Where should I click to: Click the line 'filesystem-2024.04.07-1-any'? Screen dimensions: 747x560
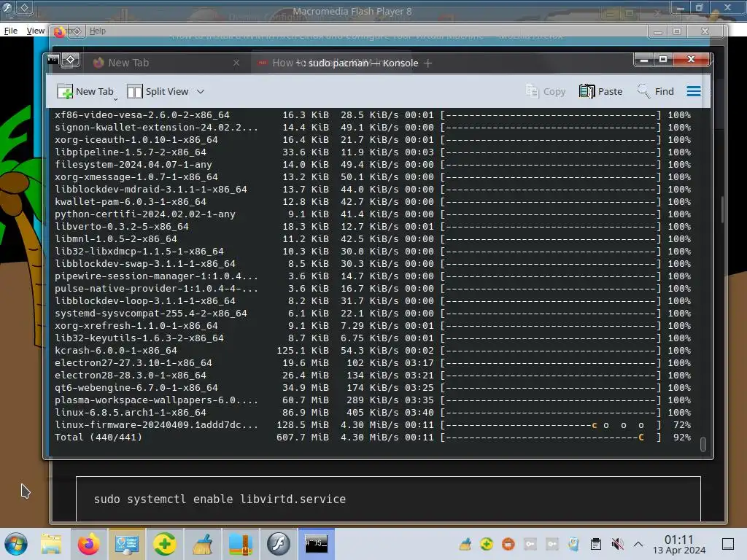coord(133,164)
